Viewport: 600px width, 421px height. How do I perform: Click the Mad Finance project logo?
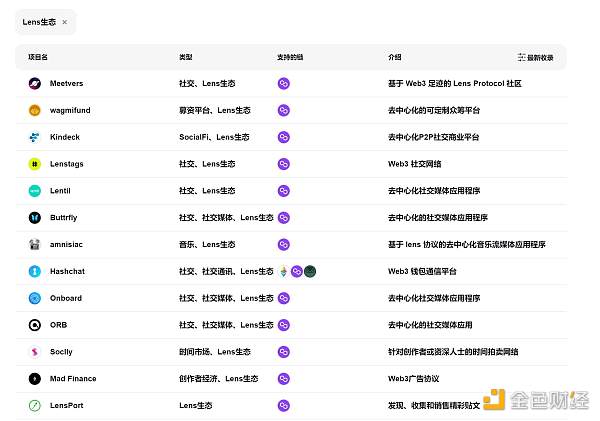pyautogui.click(x=35, y=379)
